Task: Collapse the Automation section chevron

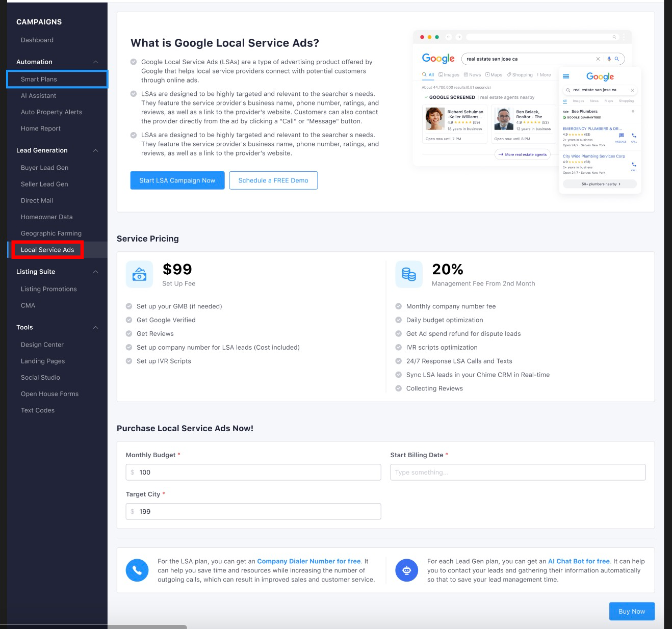Action: pos(95,62)
